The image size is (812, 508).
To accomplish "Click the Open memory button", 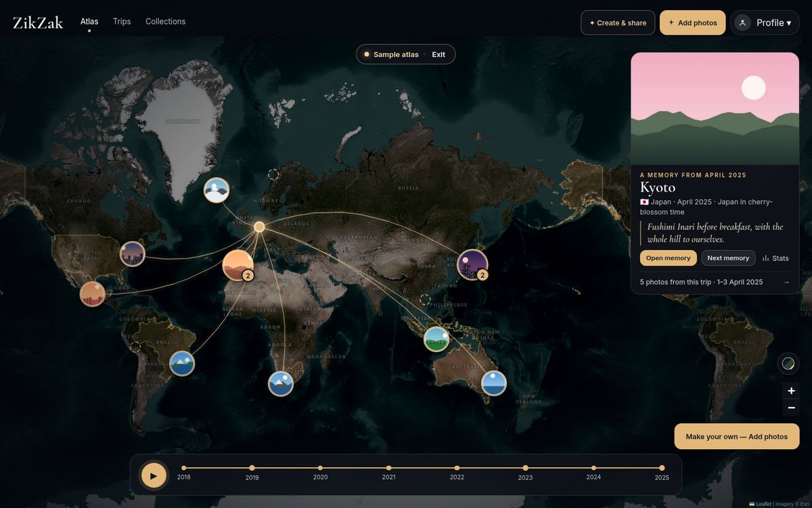I will [x=668, y=258].
